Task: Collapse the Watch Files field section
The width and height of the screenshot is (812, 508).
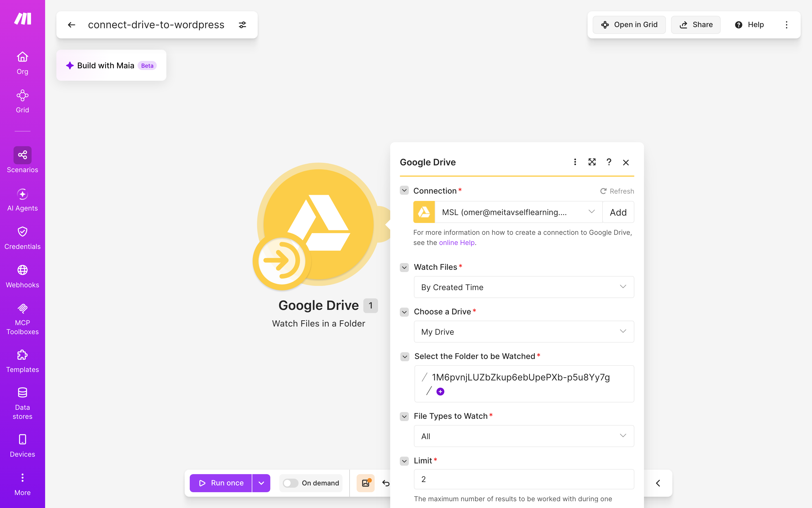Action: [x=404, y=268]
